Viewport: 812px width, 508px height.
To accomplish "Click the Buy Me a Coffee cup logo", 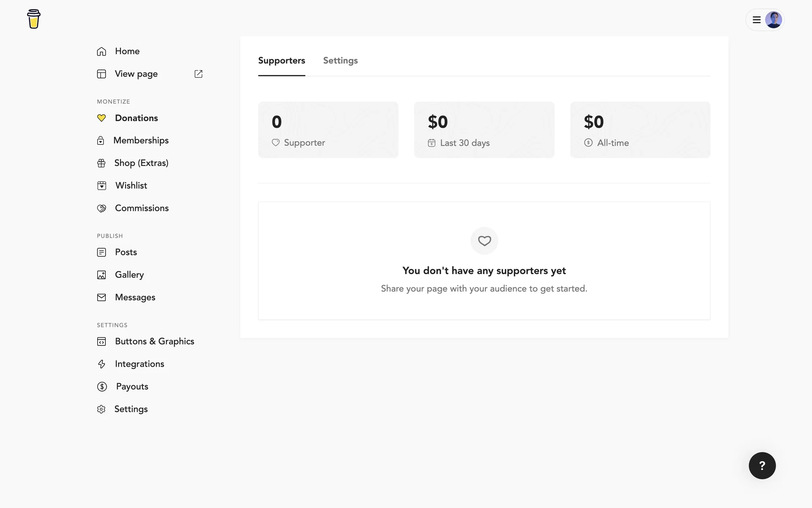I will (x=33, y=19).
